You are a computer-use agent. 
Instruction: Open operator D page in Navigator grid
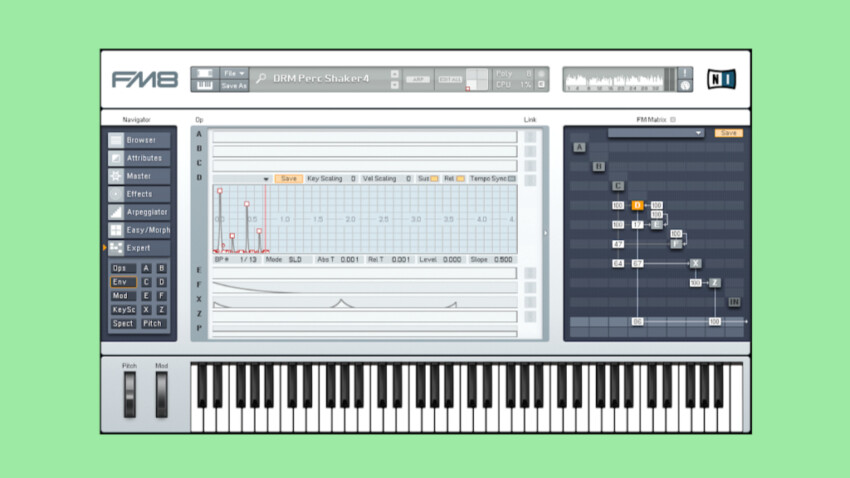(x=162, y=282)
